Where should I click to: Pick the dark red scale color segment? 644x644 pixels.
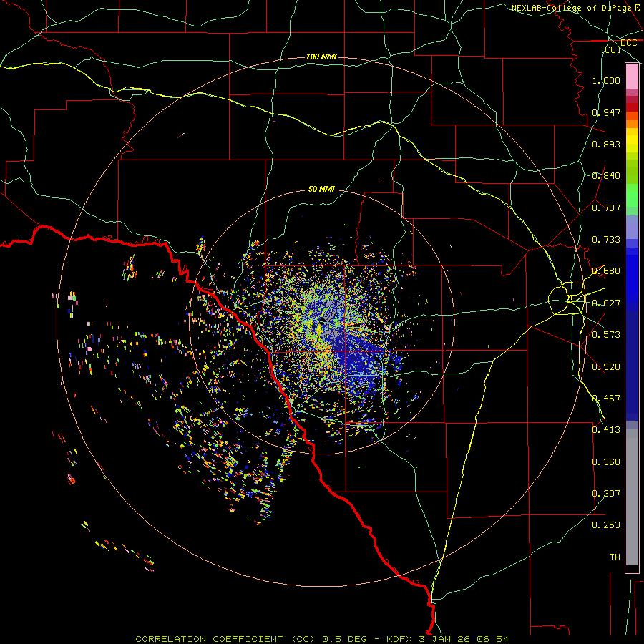point(632,107)
